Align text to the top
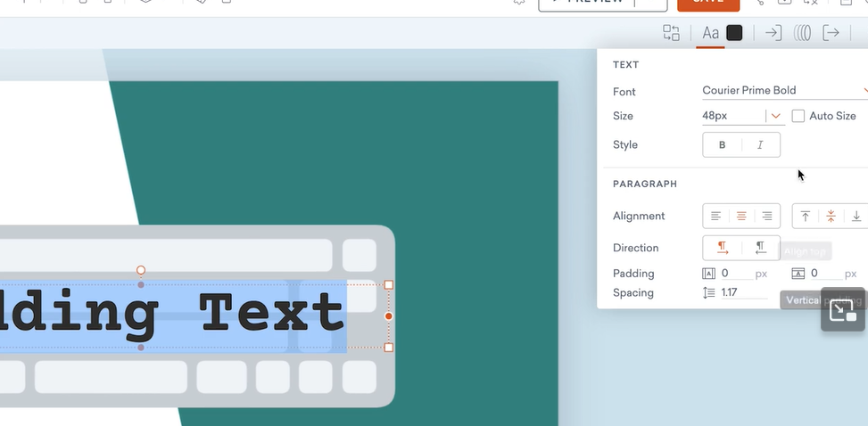 click(806, 217)
